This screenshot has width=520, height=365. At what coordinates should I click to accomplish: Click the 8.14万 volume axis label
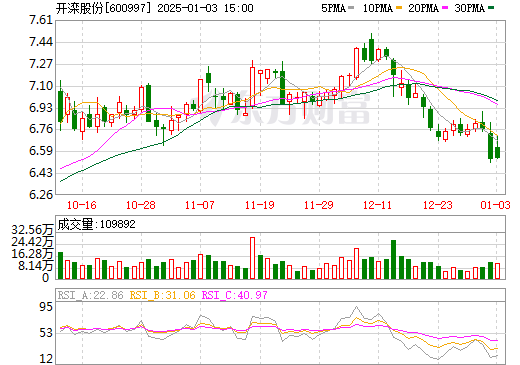click(36, 266)
